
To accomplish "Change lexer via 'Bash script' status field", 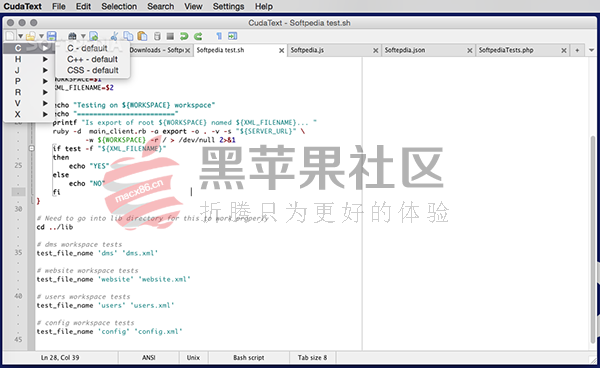I will tap(249, 358).
